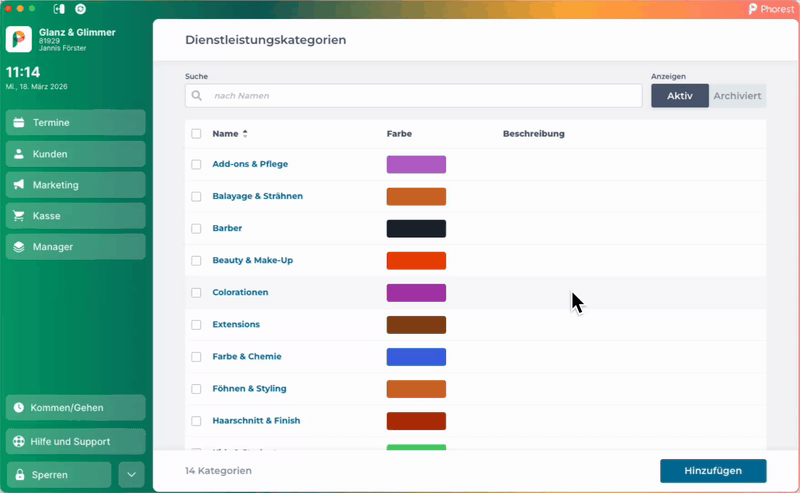Viewport: 800px width, 493px height.
Task: Open the Föhnen & Styling category
Action: point(249,388)
